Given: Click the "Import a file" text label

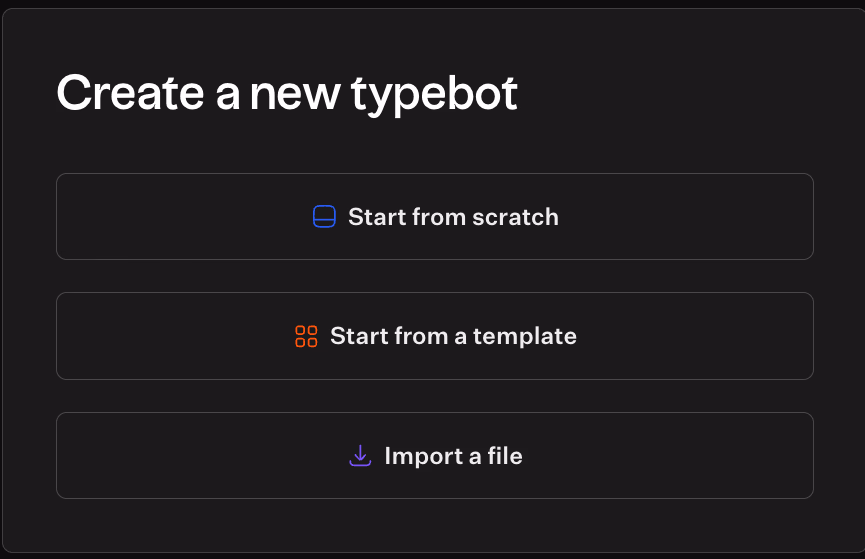Looking at the screenshot, I should click(x=453, y=456).
